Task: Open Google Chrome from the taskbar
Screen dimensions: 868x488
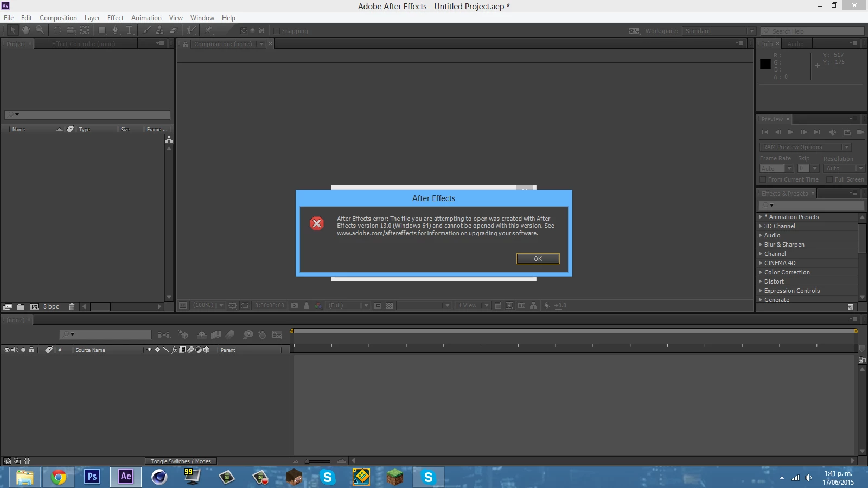Action: 59,477
